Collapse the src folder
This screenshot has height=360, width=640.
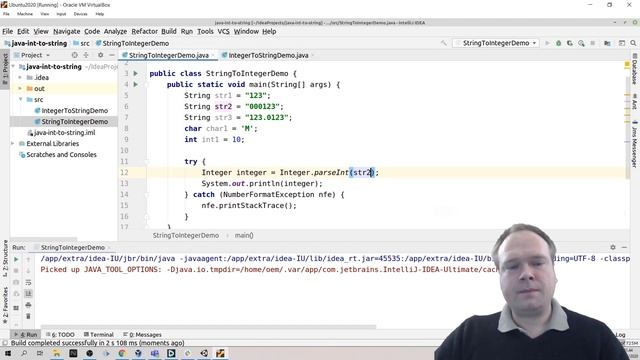(x=20, y=99)
